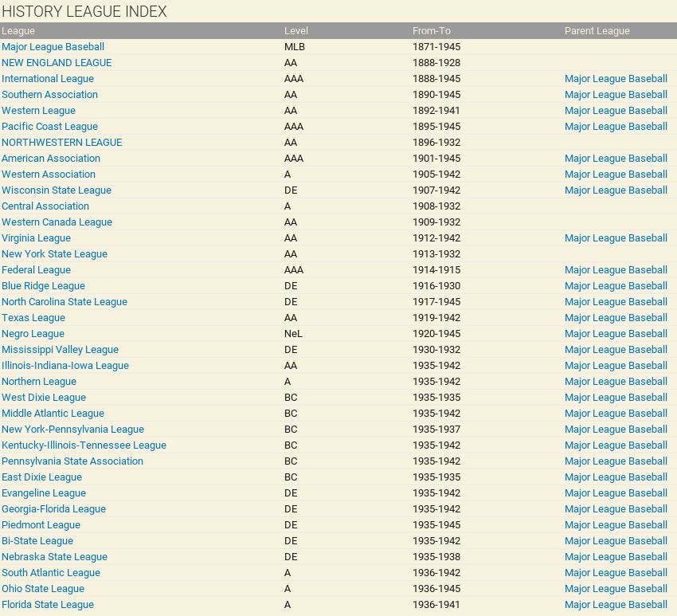
Task: View the Ohio State League
Action: [x=43, y=590]
